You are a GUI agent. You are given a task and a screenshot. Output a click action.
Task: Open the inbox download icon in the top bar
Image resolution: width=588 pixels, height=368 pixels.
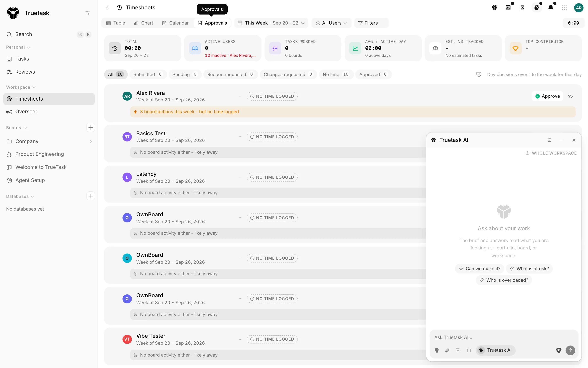click(508, 8)
